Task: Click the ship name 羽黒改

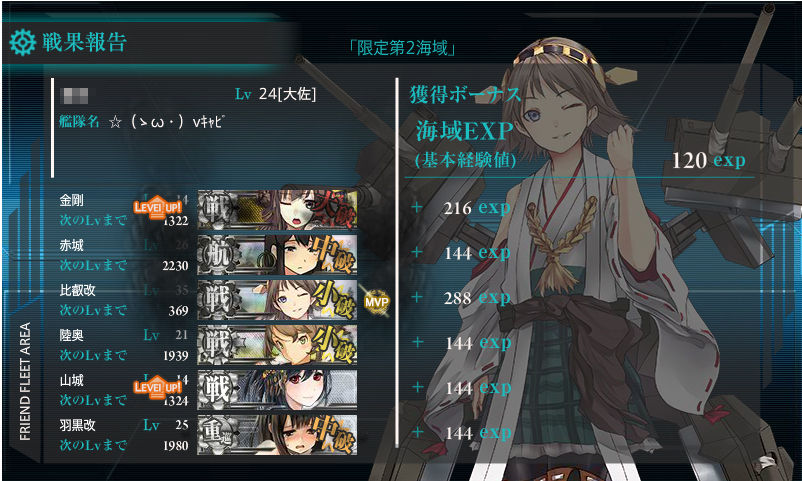Action: click(x=78, y=425)
